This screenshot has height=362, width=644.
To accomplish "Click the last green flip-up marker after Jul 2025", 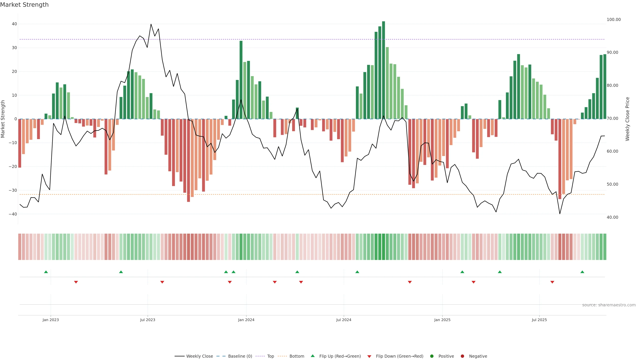I will 582,272.
